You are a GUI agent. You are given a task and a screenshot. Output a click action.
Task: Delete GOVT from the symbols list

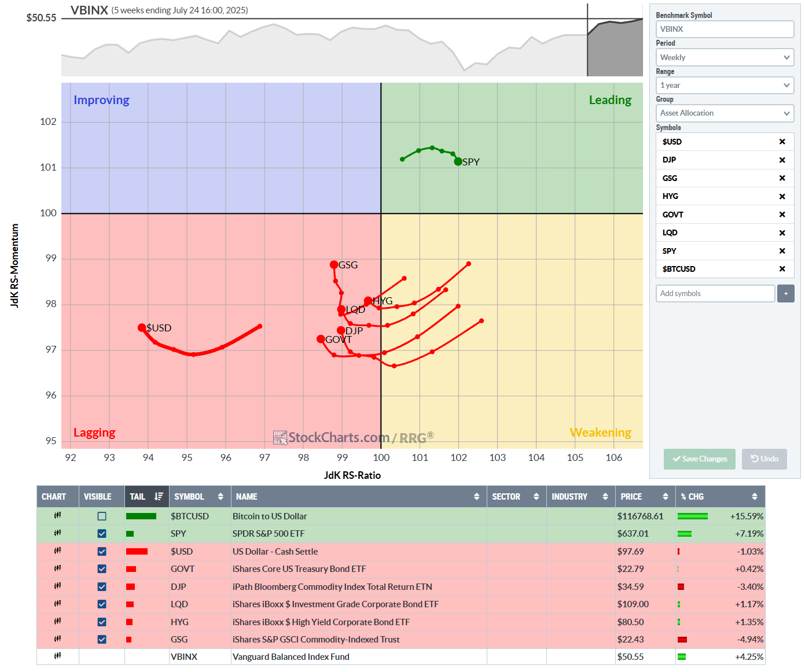pos(782,215)
